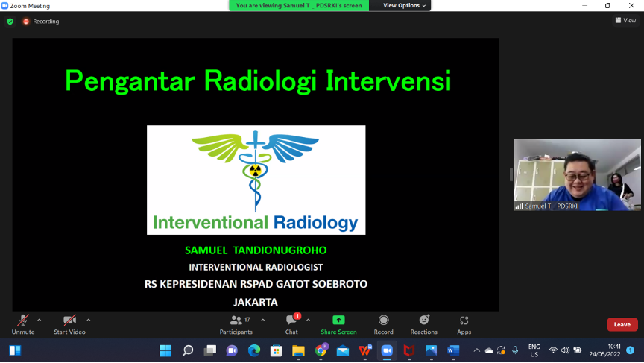Open Word from taskbar
This screenshot has height=363, width=644.
(x=453, y=350)
